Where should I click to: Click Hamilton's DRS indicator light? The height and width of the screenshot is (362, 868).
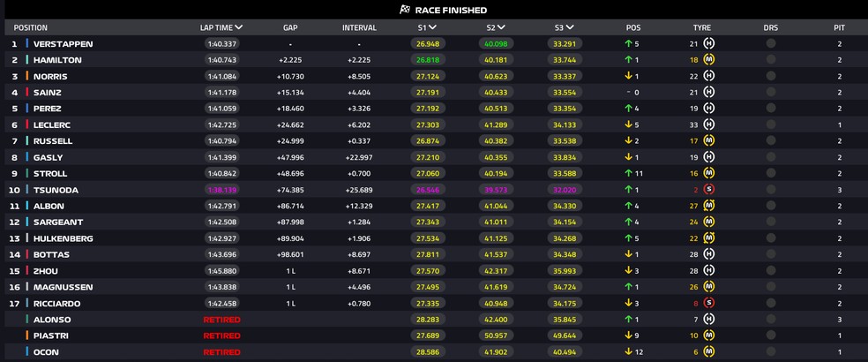pos(771,59)
